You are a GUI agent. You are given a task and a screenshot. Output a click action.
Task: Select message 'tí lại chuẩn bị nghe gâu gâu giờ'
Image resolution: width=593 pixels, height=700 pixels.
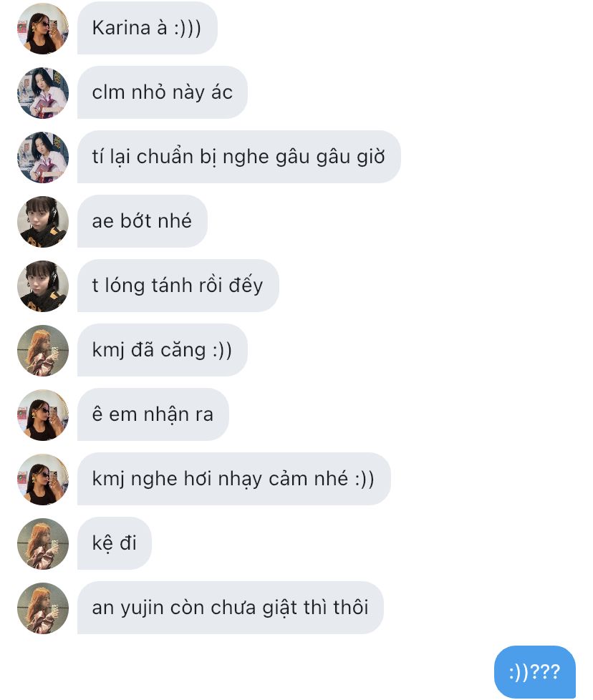[239, 157]
